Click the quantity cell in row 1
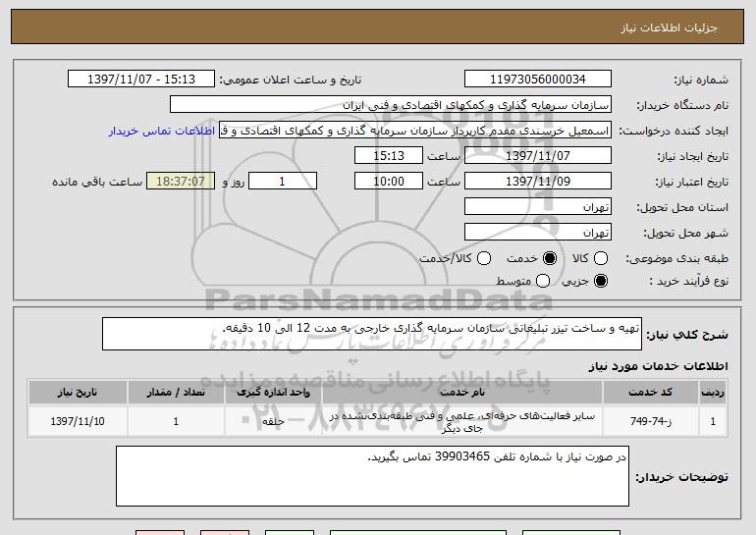 point(176,421)
